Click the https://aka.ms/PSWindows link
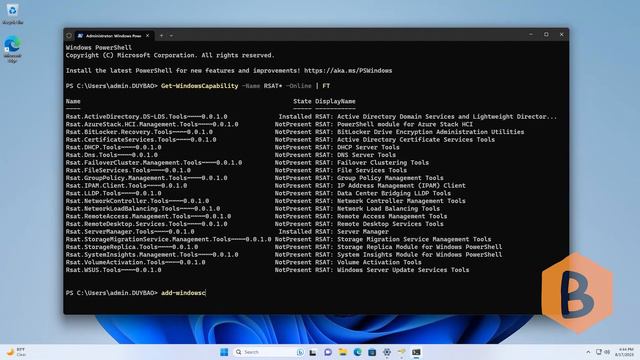This screenshot has height=360, width=640. 348,71
